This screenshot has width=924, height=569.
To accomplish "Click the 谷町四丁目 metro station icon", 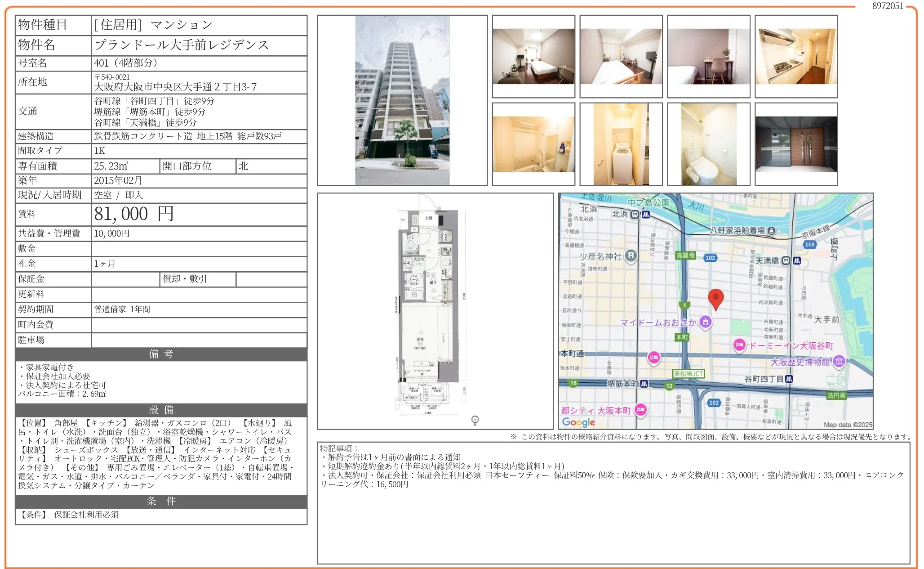I will (x=789, y=379).
